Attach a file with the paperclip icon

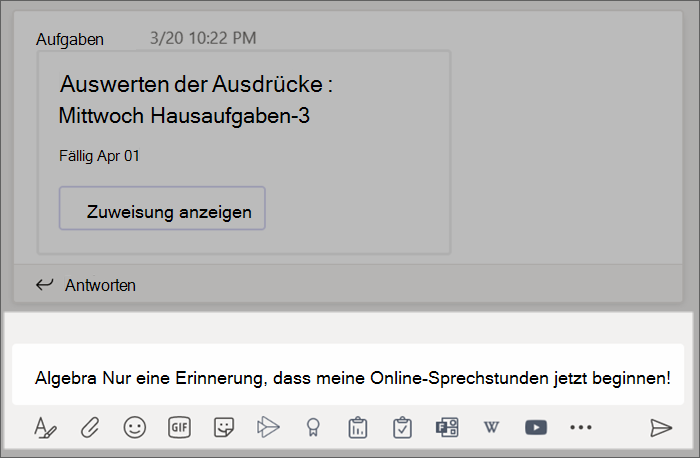pos(90,428)
